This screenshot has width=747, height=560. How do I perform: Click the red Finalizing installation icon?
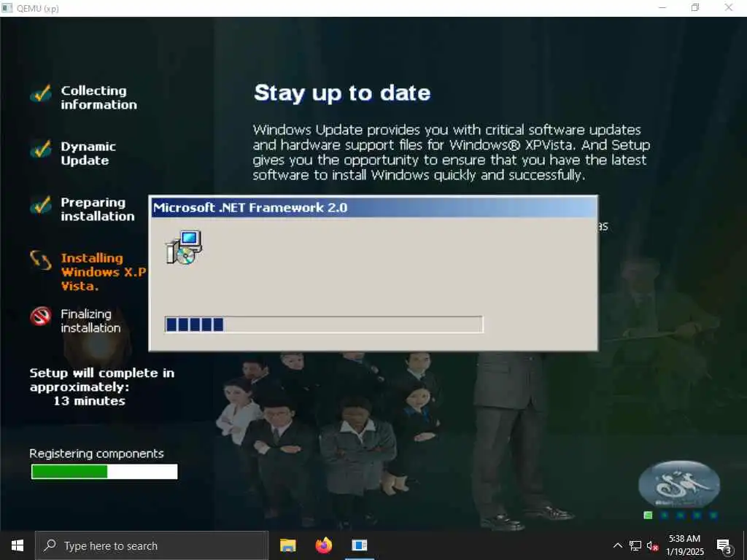[x=41, y=316]
